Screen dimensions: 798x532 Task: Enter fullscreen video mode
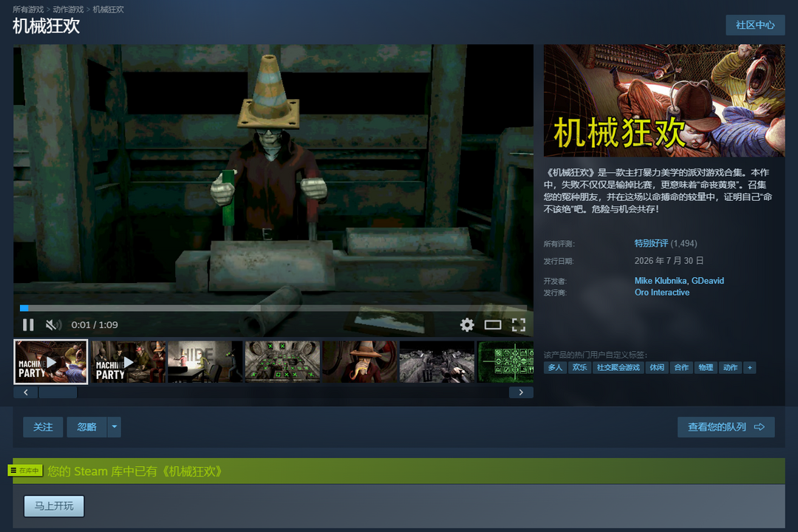tap(519, 325)
